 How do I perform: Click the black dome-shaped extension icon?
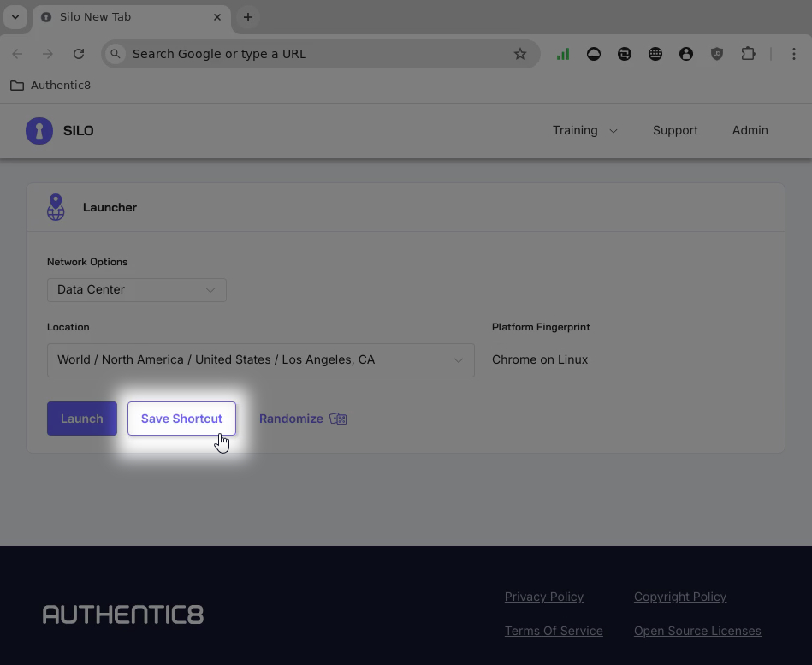pos(594,54)
